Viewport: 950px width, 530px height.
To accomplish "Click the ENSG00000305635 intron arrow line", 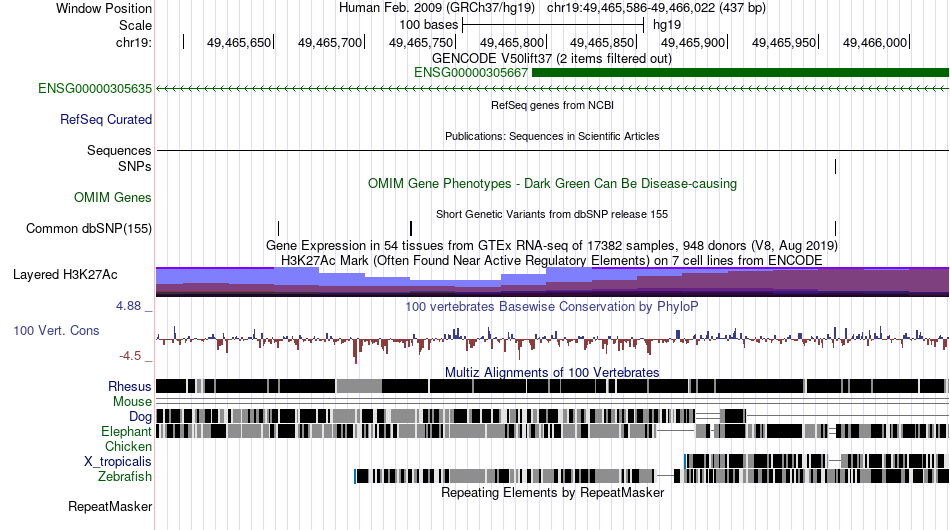I will point(553,88).
